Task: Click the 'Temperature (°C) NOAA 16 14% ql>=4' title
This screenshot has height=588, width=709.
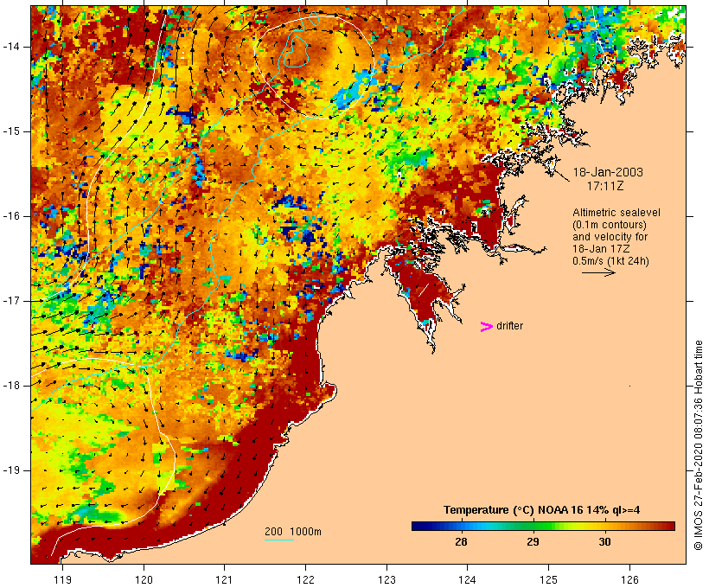Action: (542, 510)
